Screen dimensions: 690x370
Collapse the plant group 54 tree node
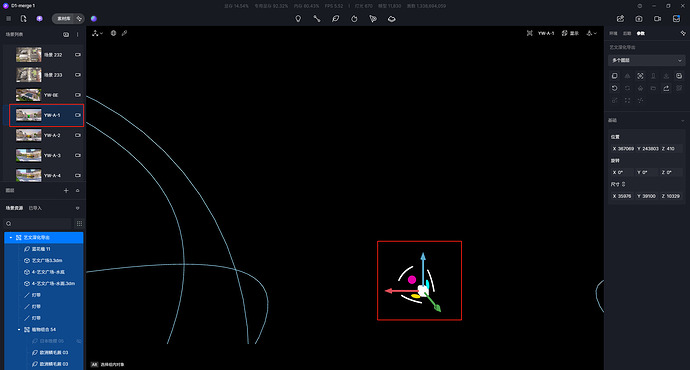pyautogui.click(x=19, y=330)
